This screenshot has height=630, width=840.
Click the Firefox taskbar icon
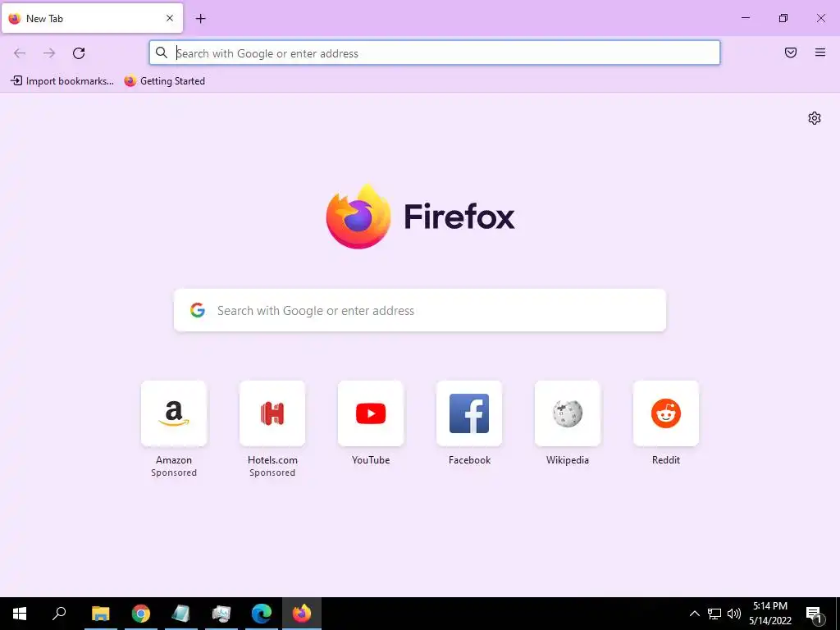pos(302,614)
